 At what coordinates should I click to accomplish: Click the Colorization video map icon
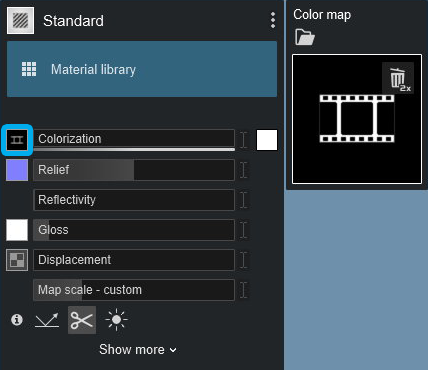click(17, 140)
